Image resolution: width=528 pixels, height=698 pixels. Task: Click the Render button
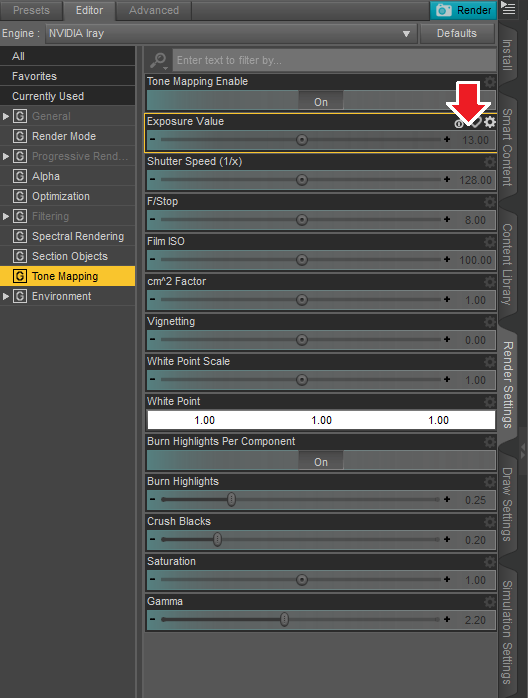point(463,10)
